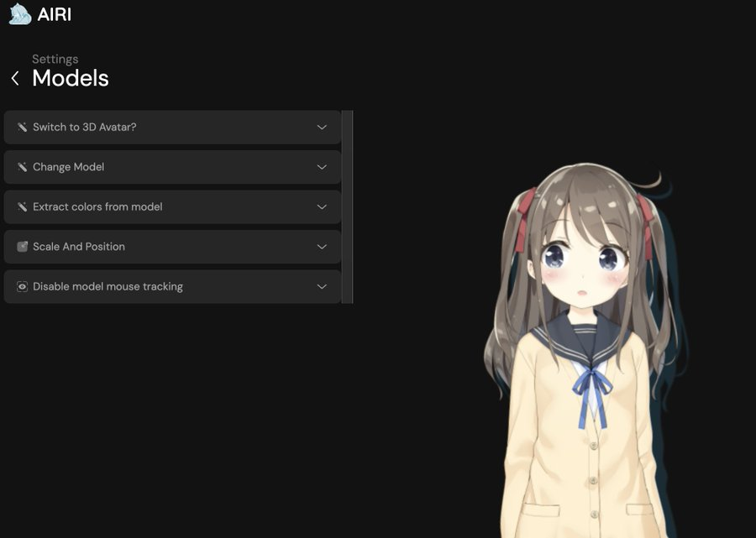
Task: Expand the Scale And Position chevron
Action: (x=322, y=247)
